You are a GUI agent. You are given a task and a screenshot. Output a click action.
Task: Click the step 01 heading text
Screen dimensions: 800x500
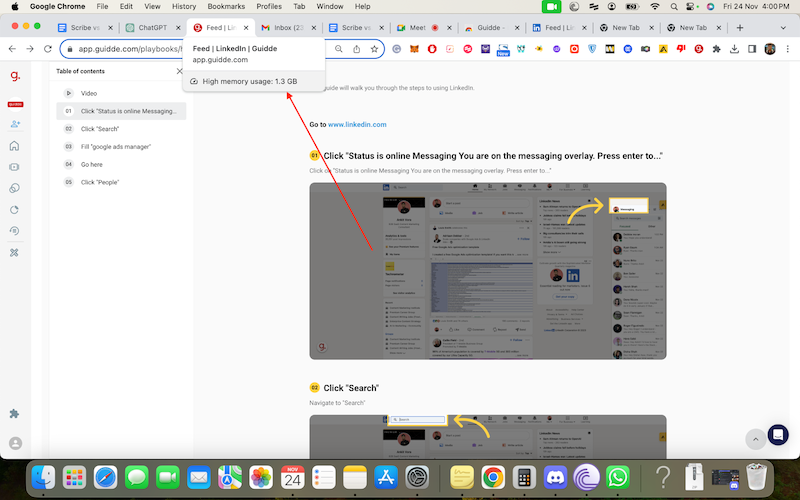(x=493, y=156)
